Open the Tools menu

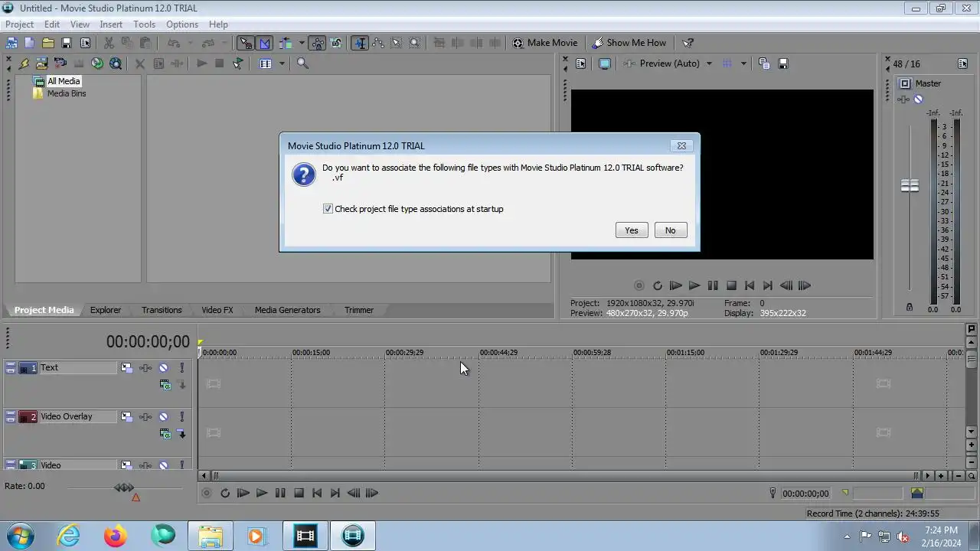(x=144, y=24)
